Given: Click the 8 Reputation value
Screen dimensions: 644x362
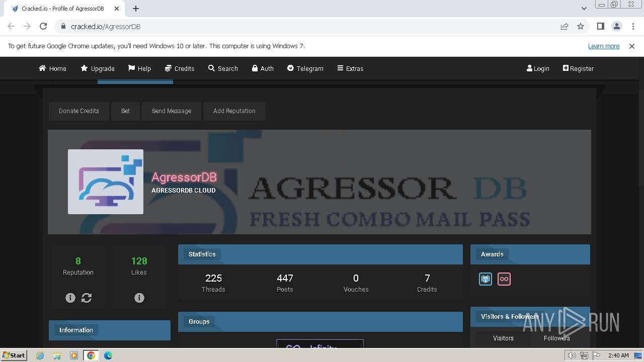Looking at the screenshot, I should click(x=78, y=261).
